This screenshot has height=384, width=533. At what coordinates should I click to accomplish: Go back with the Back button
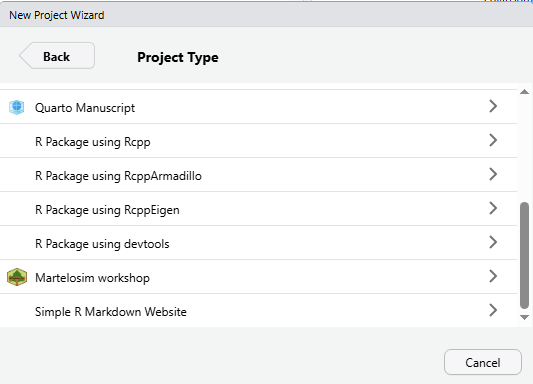point(57,56)
